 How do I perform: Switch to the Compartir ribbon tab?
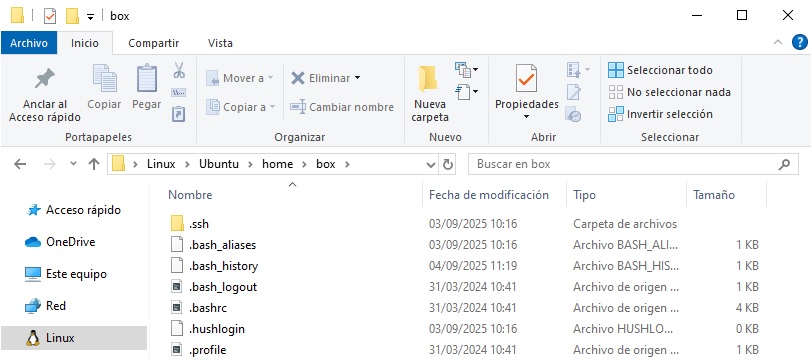pos(153,43)
